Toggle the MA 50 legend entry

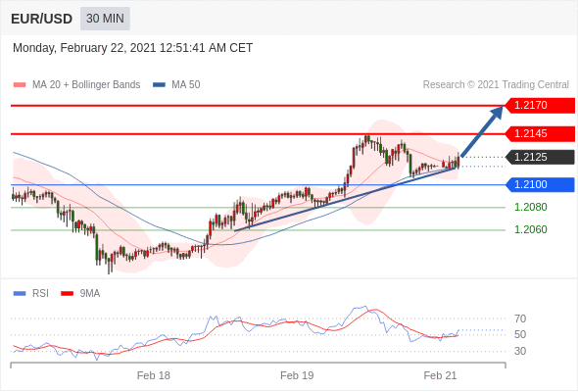click(x=176, y=85)
